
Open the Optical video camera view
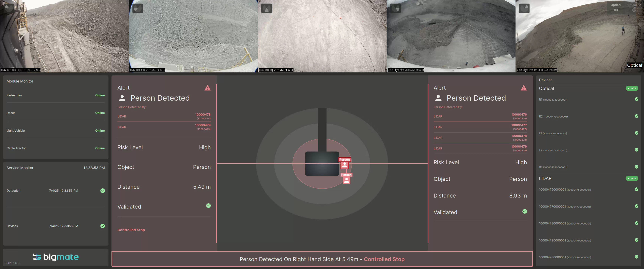point(615,10)
